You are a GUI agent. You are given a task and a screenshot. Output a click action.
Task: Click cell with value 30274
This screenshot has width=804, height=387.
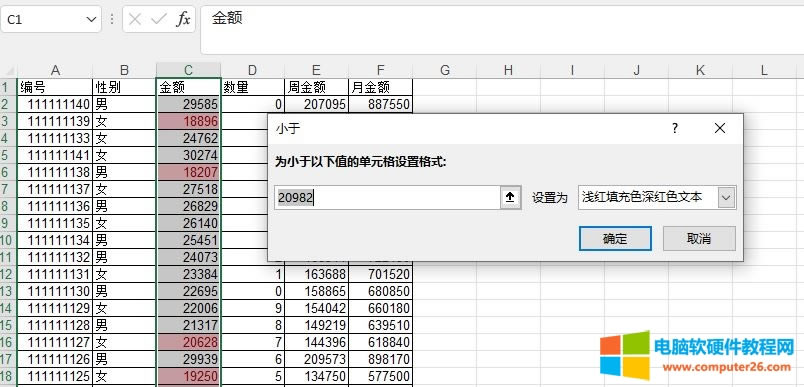188,155
